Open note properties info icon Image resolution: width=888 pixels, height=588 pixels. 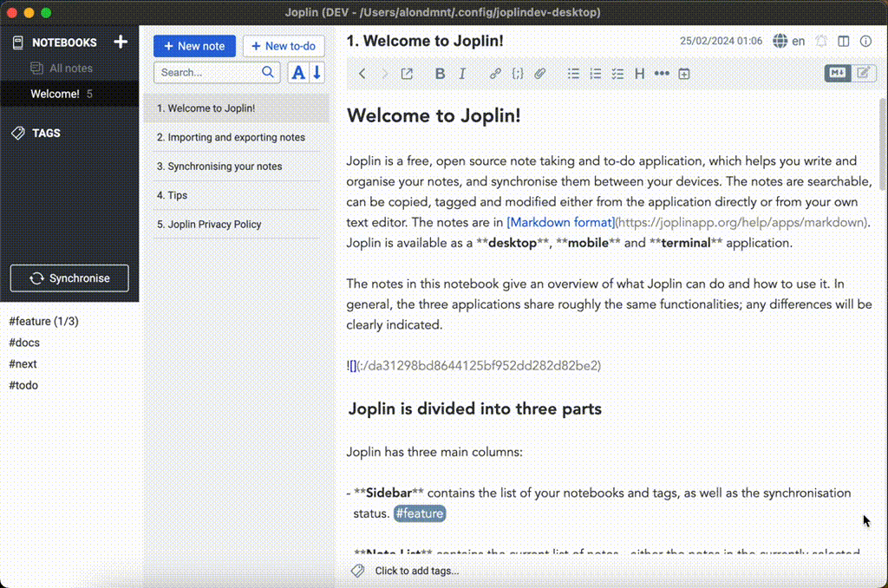865,41
